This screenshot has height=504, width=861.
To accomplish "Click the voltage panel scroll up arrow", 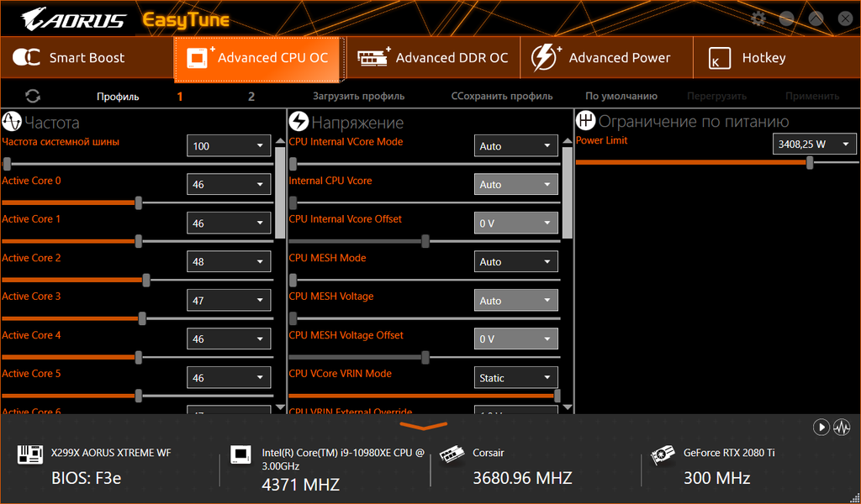I will click(568, 141).
